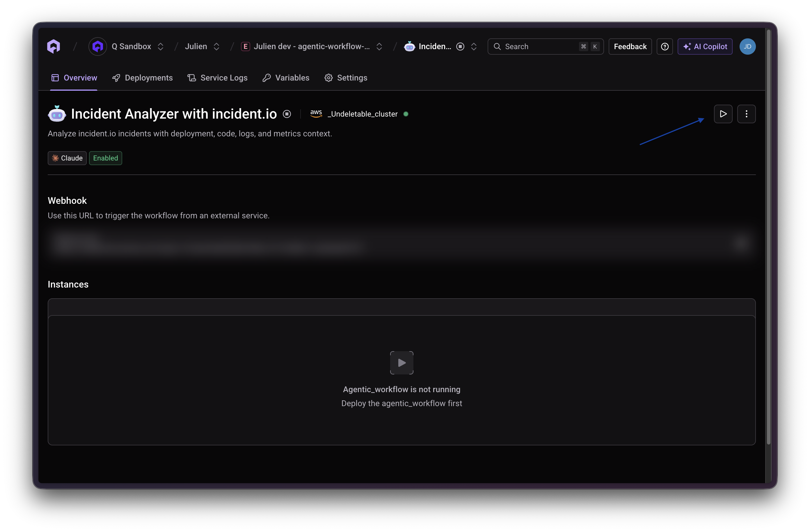Screen dimensions: 810x532
Task: Open the three-dot more actions menu
Action: click(746, 114)
